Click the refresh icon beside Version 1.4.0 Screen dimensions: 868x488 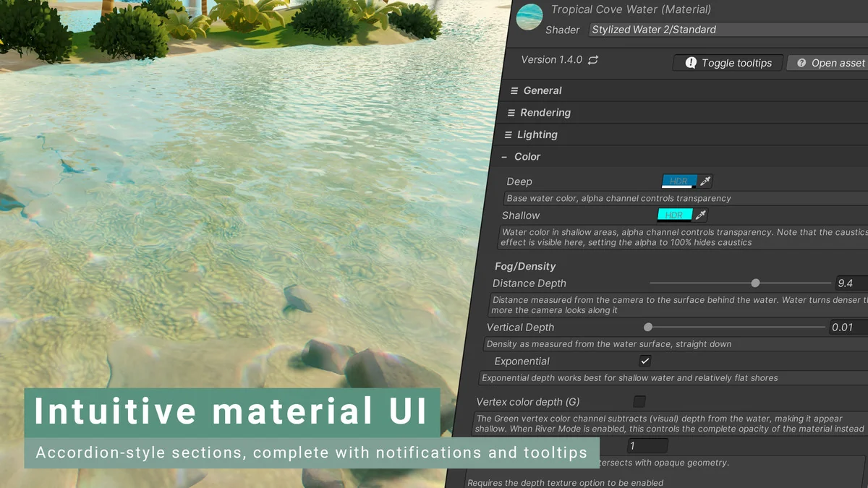(x=593, y=60)
